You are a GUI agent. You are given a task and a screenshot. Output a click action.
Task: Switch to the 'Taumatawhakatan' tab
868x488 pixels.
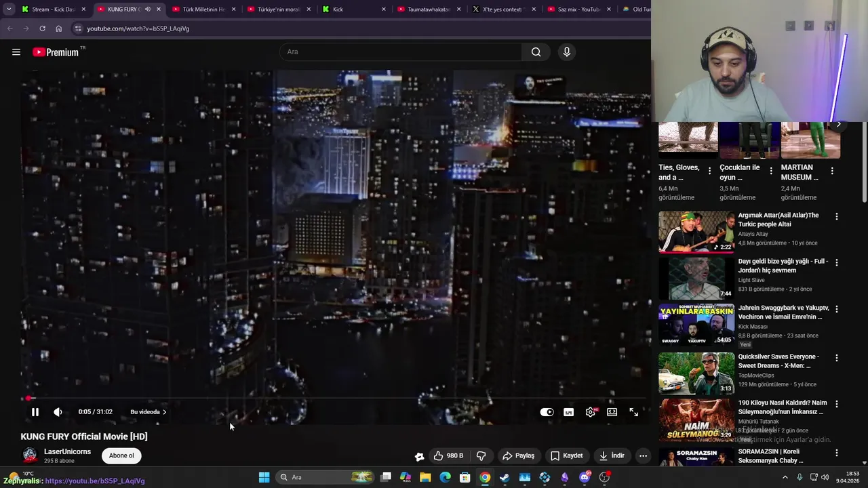[428, 9]
